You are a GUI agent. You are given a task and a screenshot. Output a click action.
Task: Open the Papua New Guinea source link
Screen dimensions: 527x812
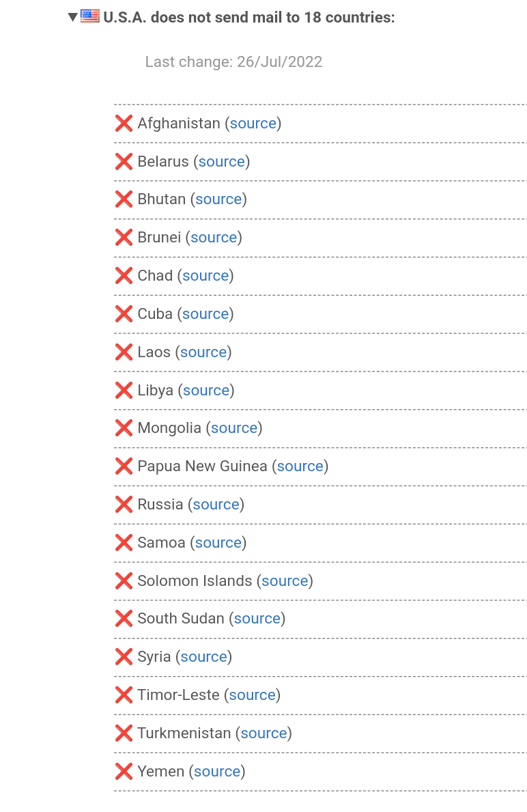click(300, 466)
